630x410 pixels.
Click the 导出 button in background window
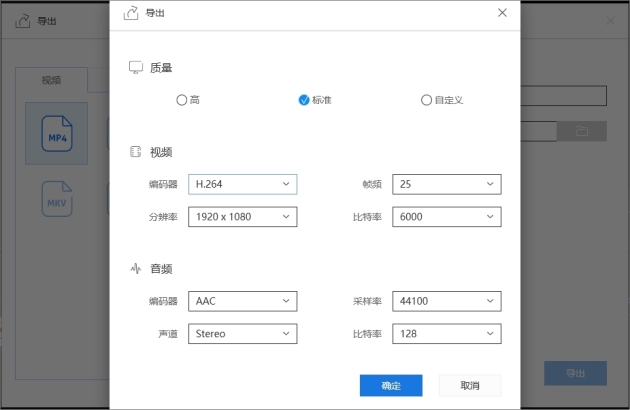[575, 373]
